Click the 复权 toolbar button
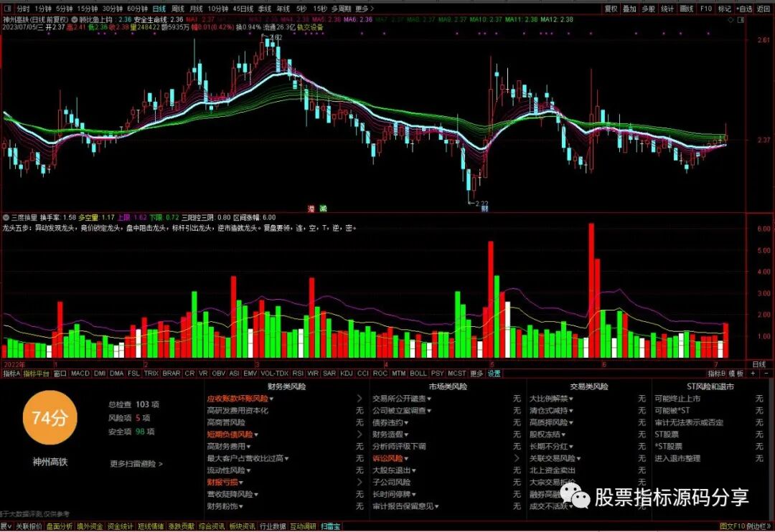The height and width of the screenshot is (532, 775). 611,9
